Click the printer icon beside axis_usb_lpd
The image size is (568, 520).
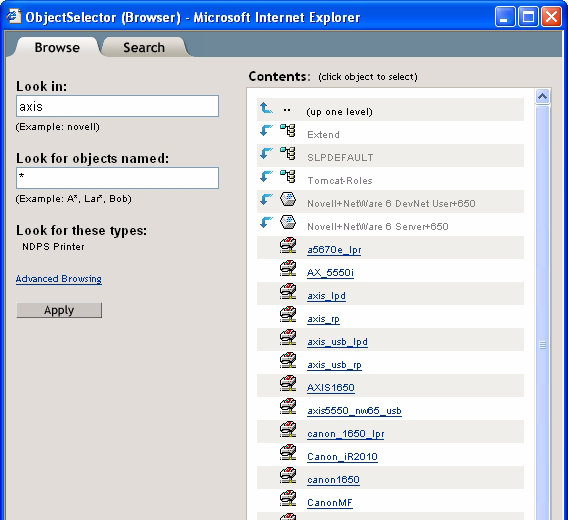click(288, 337)
